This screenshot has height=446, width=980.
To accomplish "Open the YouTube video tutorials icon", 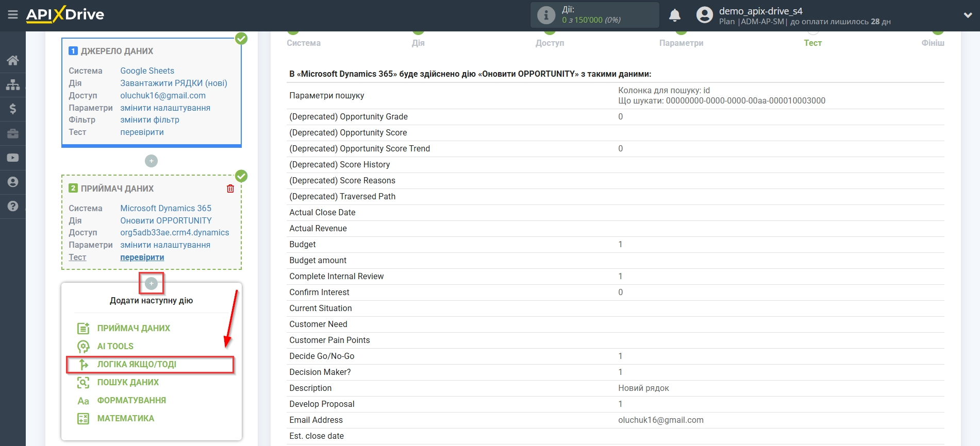I will [13, 158].
